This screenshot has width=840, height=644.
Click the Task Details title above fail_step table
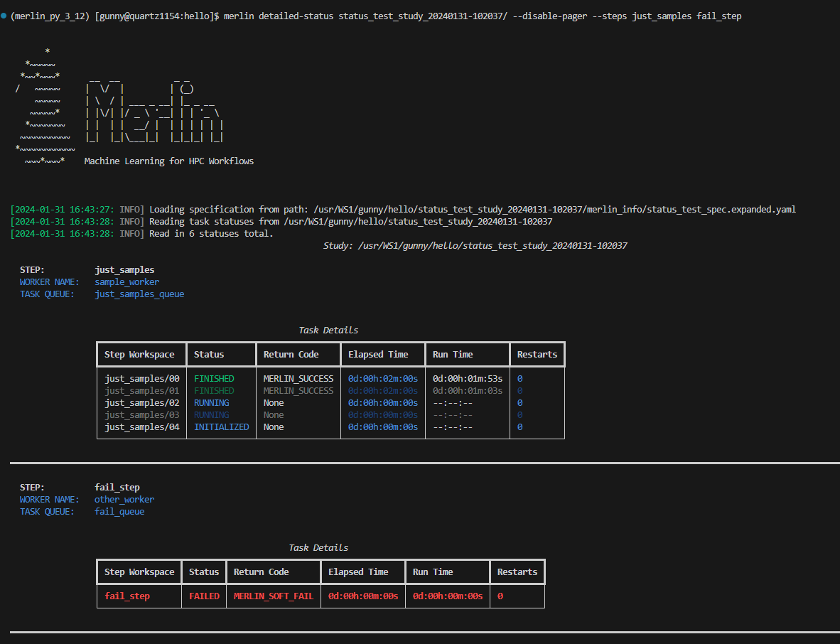coord(318,547)
